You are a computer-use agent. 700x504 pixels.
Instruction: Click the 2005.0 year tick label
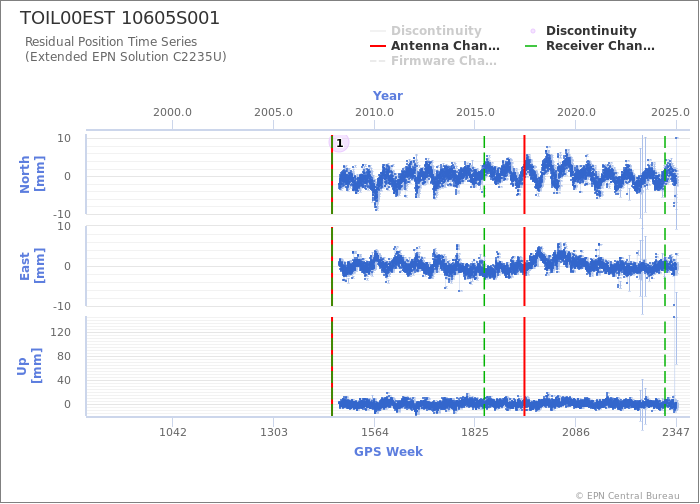pyautogui.click(x=273, y=112)
